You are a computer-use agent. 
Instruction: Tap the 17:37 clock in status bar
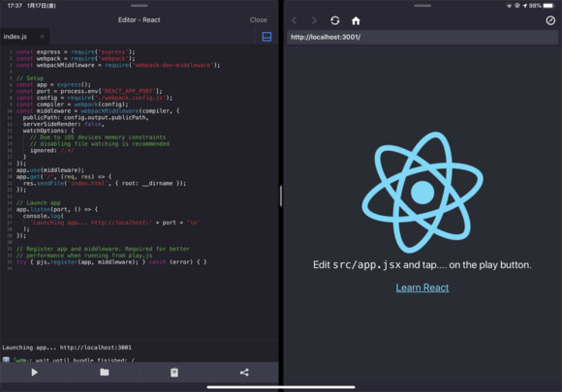tap(15, 6)
